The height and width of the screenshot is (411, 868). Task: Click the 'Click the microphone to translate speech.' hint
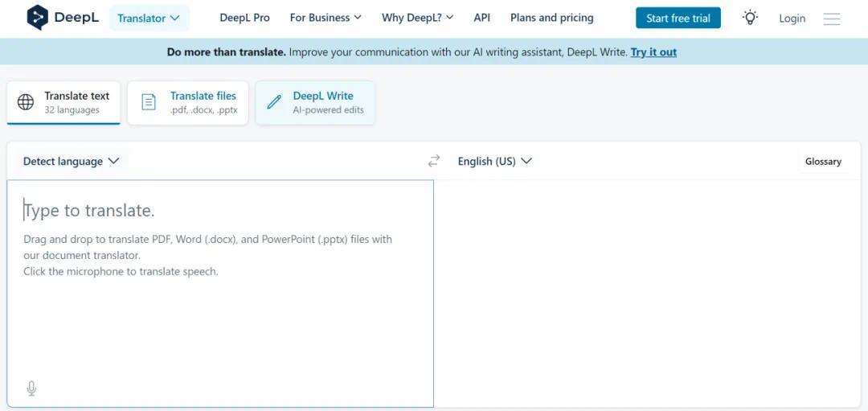[x=121, y=272]
